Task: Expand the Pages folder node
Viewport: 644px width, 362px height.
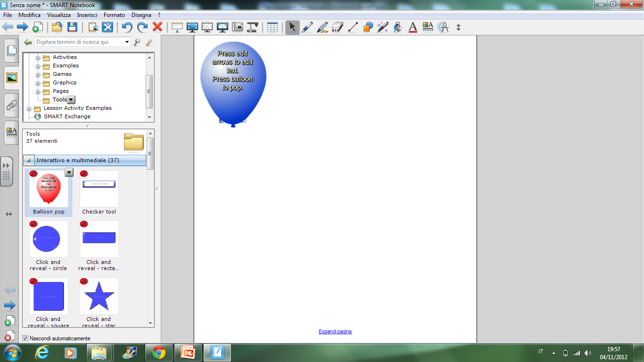Action: click(x=38, y=92)
